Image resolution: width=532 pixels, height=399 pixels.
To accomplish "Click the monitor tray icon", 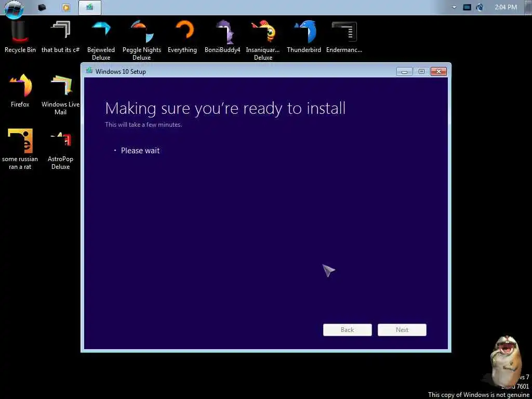I will (467, 7).
